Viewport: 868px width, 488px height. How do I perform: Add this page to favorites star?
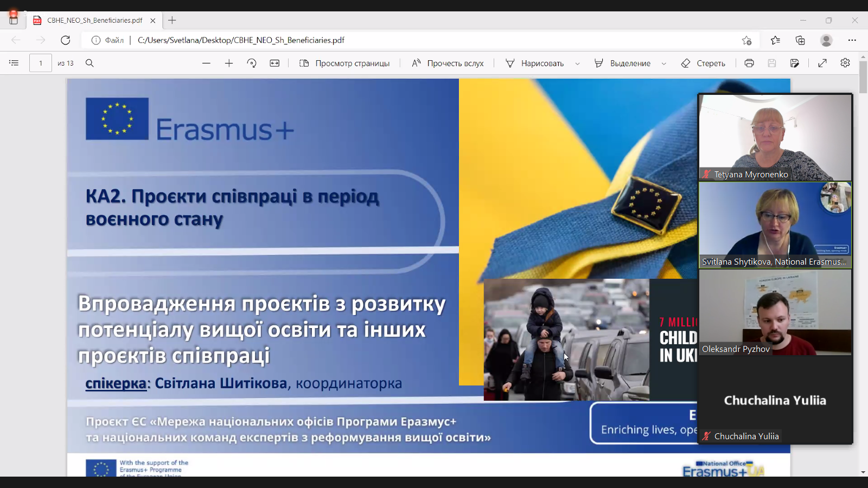pyautogui.click(x=747, y=40)
